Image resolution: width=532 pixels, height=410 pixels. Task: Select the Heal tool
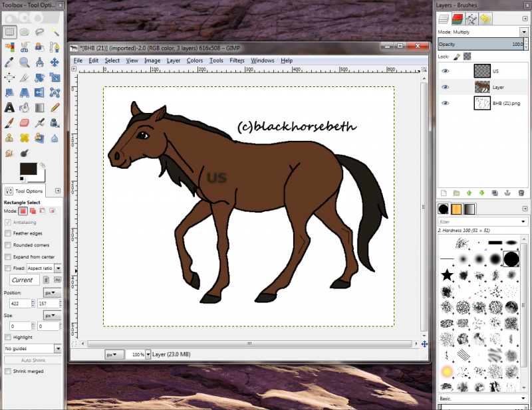pyautogui.click(x=25, y=138)
